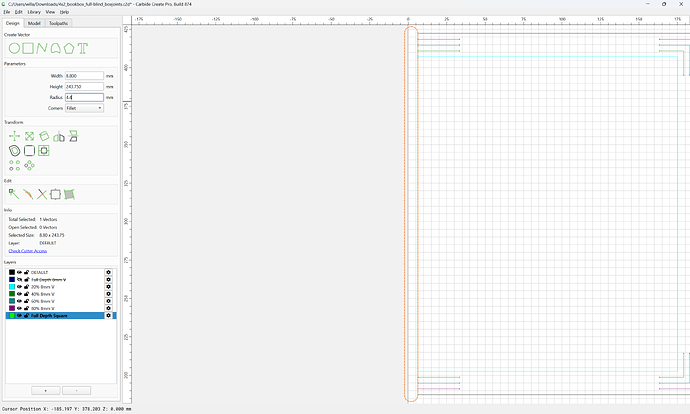Image resolution: width=690 pixels, height=414 pixels.
Task: Open the Corners type dropdown
Action: click(x=84, y=108)
